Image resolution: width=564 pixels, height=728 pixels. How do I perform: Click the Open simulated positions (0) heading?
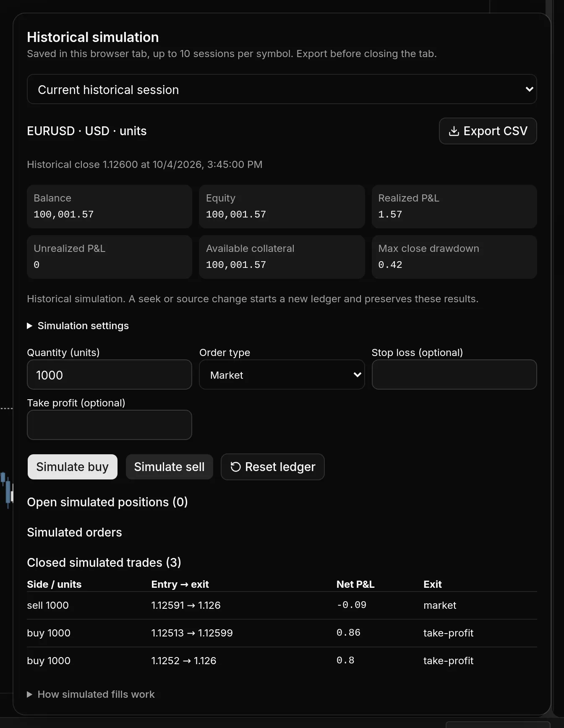107,502
